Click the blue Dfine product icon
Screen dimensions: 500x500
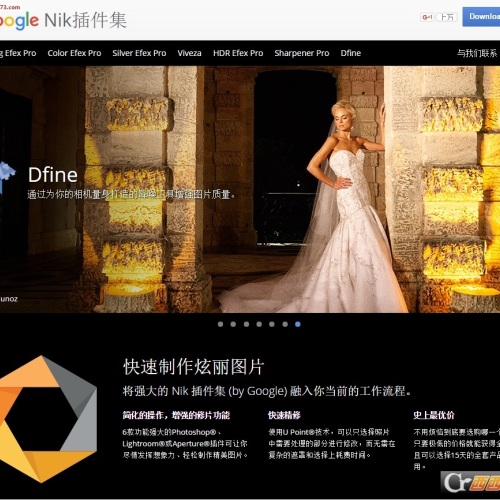[7, 177]
